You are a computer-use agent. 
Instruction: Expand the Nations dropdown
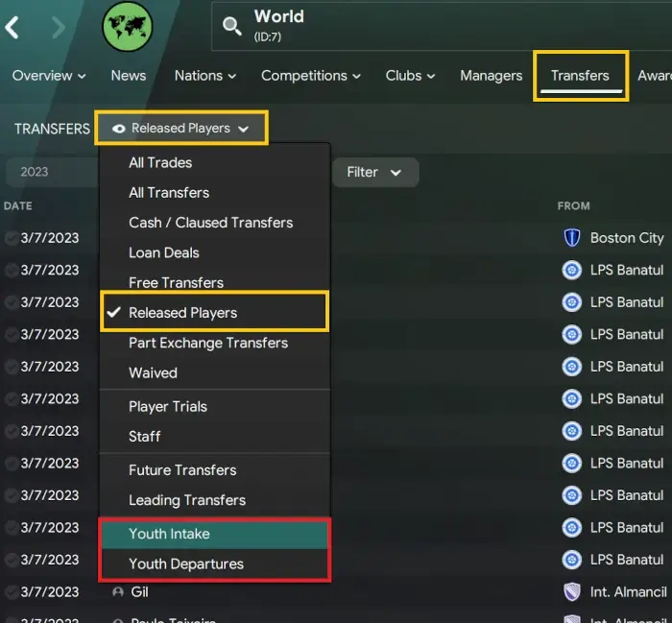click(205, 76)
